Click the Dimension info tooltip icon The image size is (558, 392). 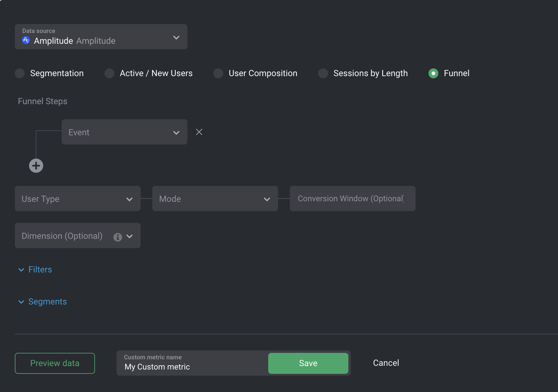pyautogui.click(x=117, y=236)
